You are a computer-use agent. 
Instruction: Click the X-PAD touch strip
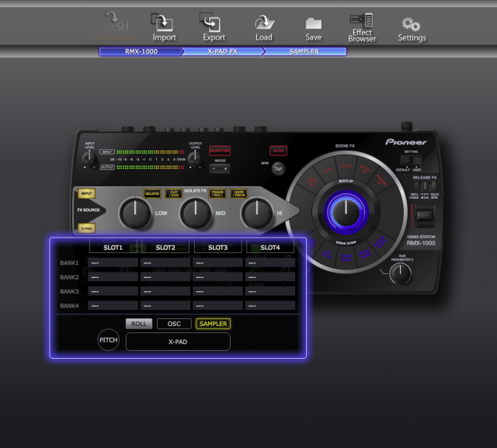(x=178, y=342)
